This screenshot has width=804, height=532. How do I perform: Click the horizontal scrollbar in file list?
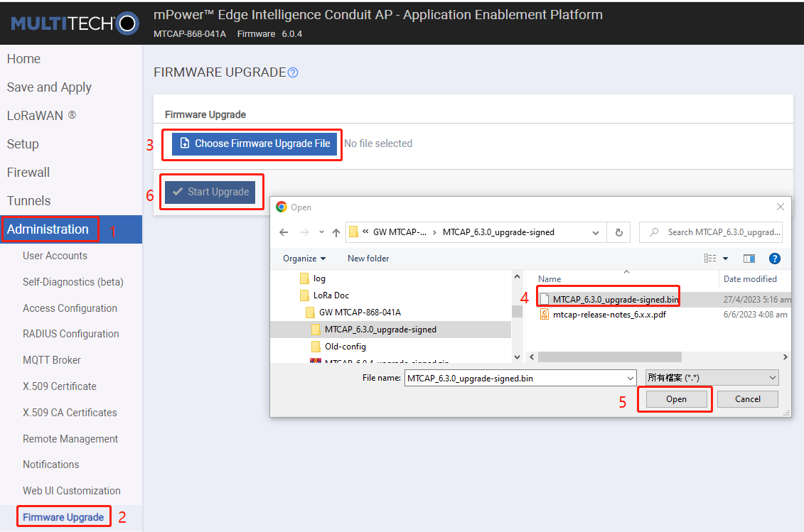click(x=610, y=357)
